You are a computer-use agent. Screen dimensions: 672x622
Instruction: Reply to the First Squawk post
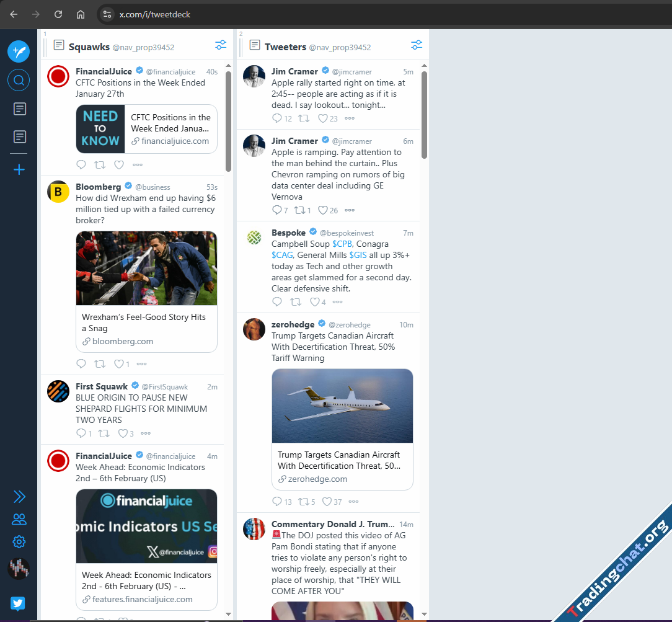pos(81,433)
